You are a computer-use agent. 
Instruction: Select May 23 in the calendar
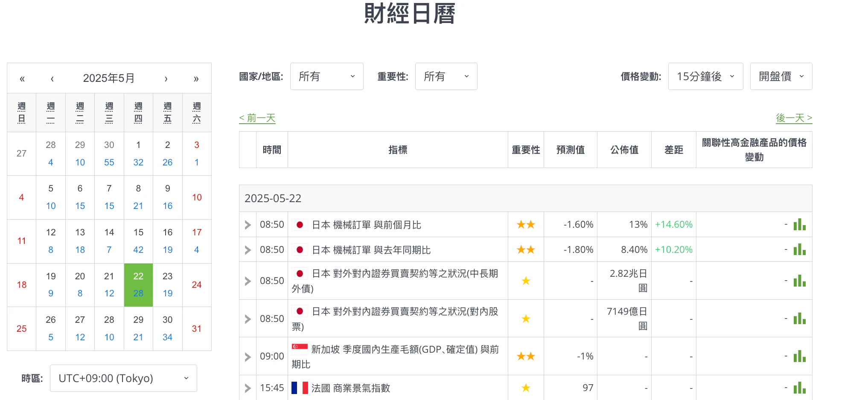[x=167, y=284]
